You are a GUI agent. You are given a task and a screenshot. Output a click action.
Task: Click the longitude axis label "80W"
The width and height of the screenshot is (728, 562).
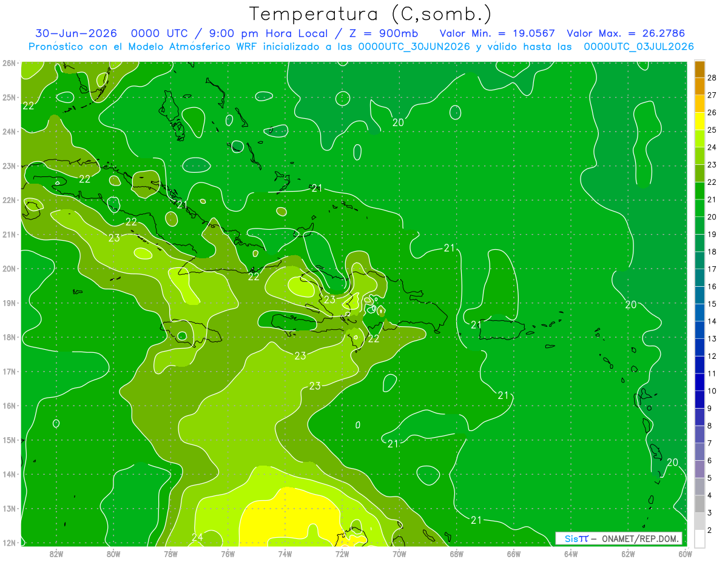(x=113, y=554)
